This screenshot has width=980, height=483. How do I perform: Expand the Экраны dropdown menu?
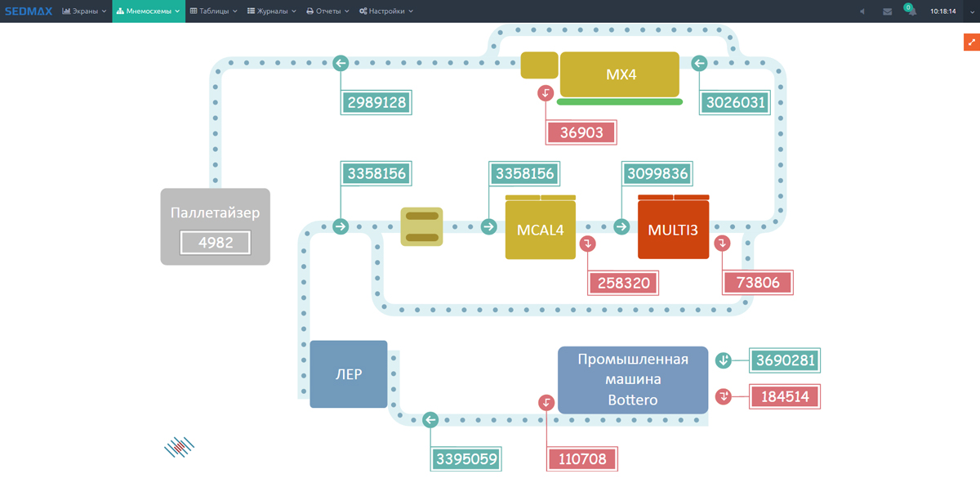click(x=84, y=11)
